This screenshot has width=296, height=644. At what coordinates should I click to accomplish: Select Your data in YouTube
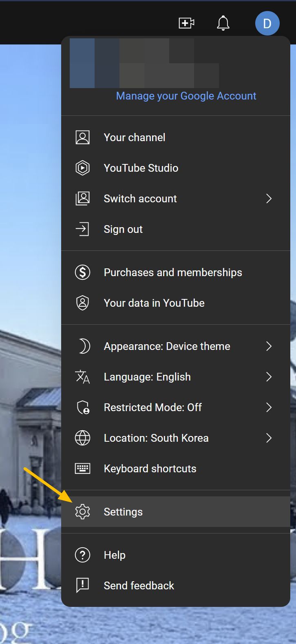(x=154, y=303)
